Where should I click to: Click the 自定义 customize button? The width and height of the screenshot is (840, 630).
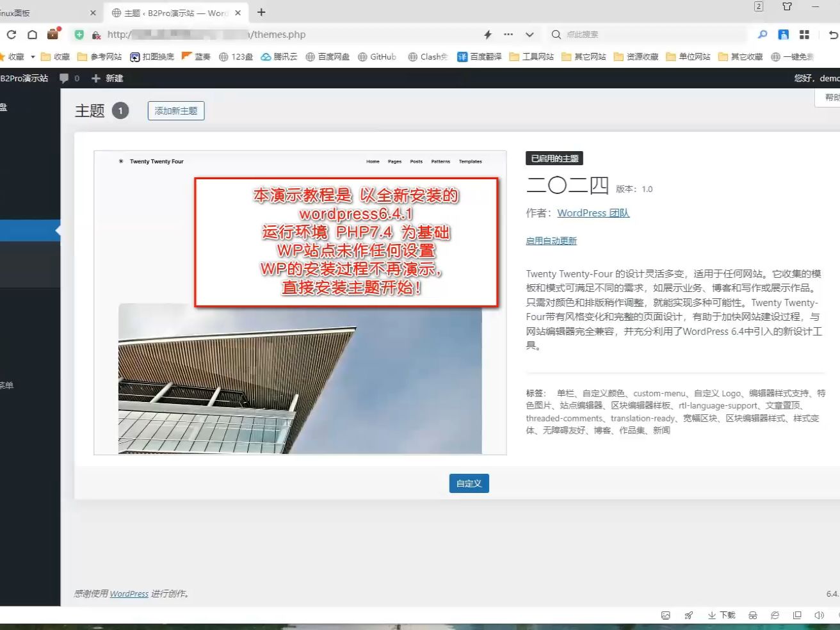(x=469, y=483)
